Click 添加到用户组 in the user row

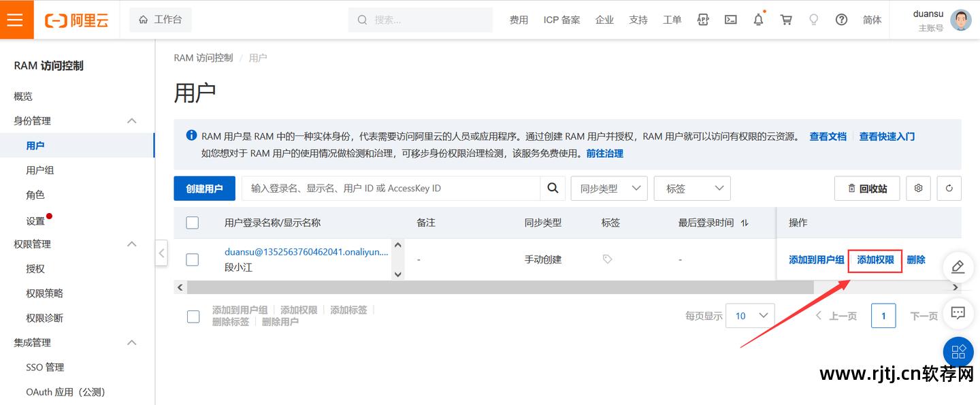[817, 260]
